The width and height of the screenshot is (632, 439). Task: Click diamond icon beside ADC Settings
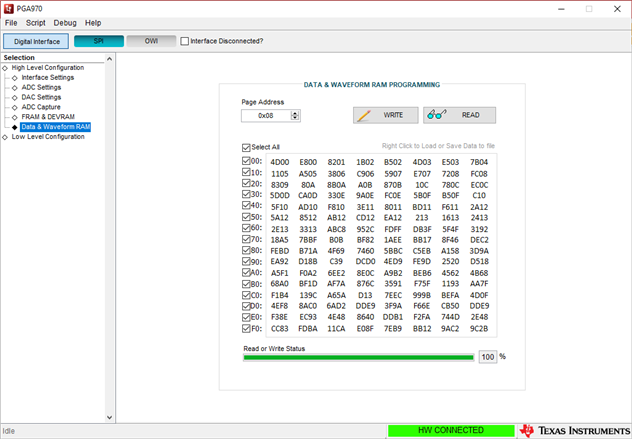[x=15, y=87]
